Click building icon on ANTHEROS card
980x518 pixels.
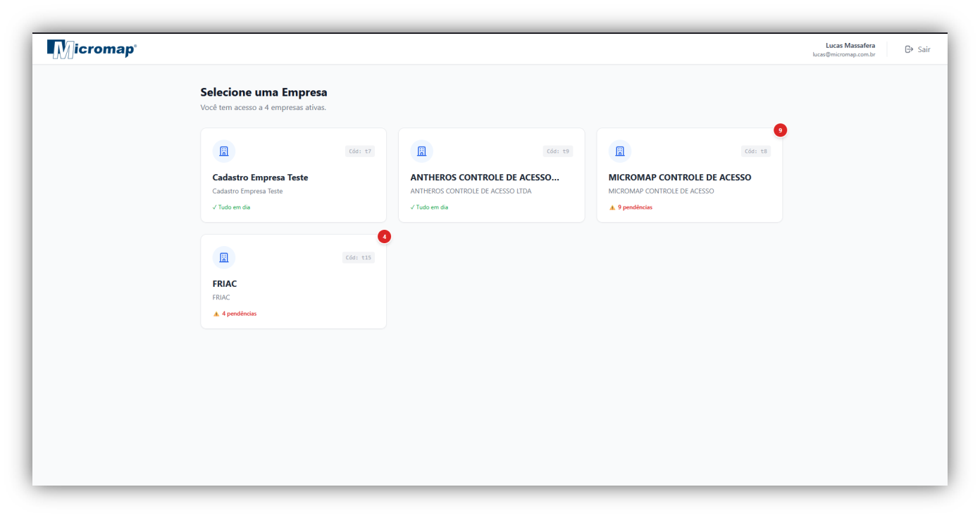422,152
